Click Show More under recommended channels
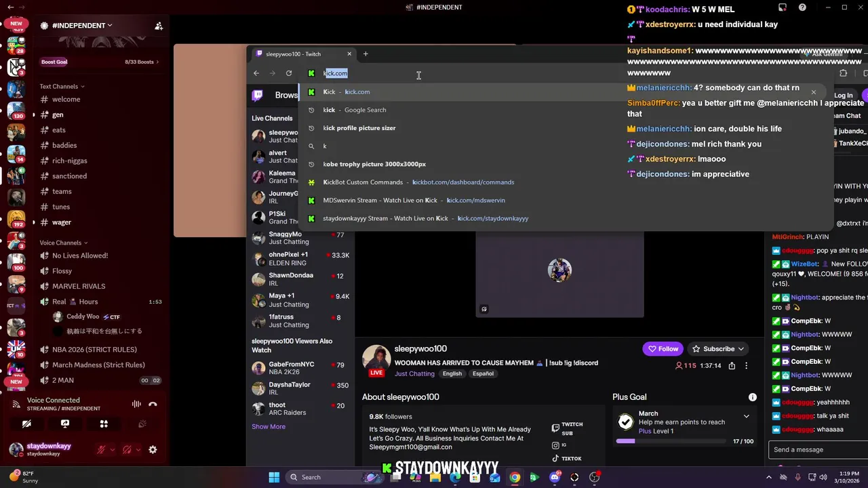Image resolution: width=868 pixels, height=488 pixels. coord(269,426)
